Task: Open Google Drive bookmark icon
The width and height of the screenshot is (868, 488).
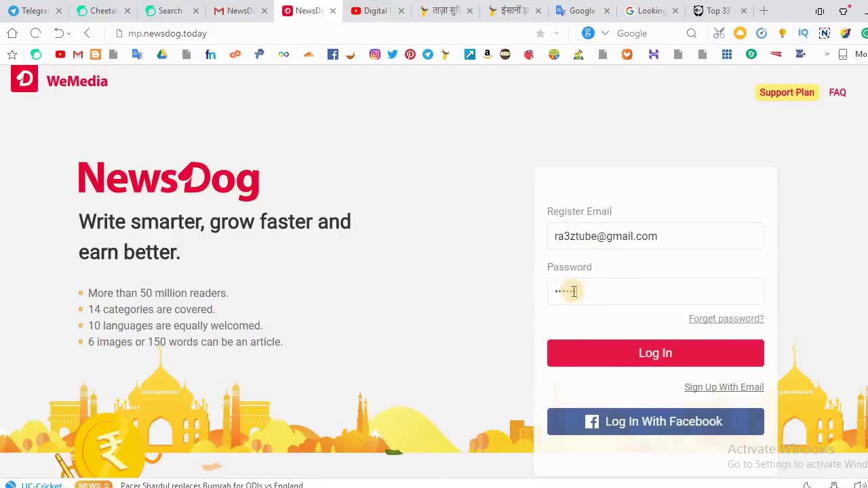Action: coord(162,54)
